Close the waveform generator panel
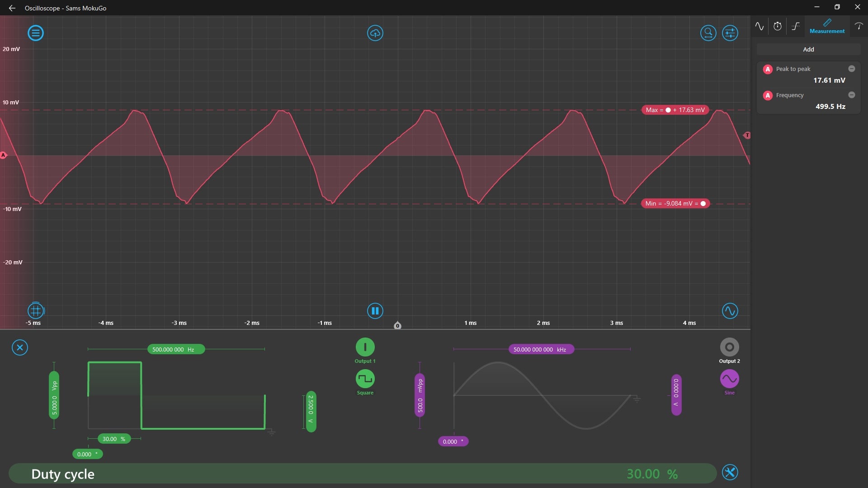This screenshot has width=868, height=488. (x=20, y=347)
